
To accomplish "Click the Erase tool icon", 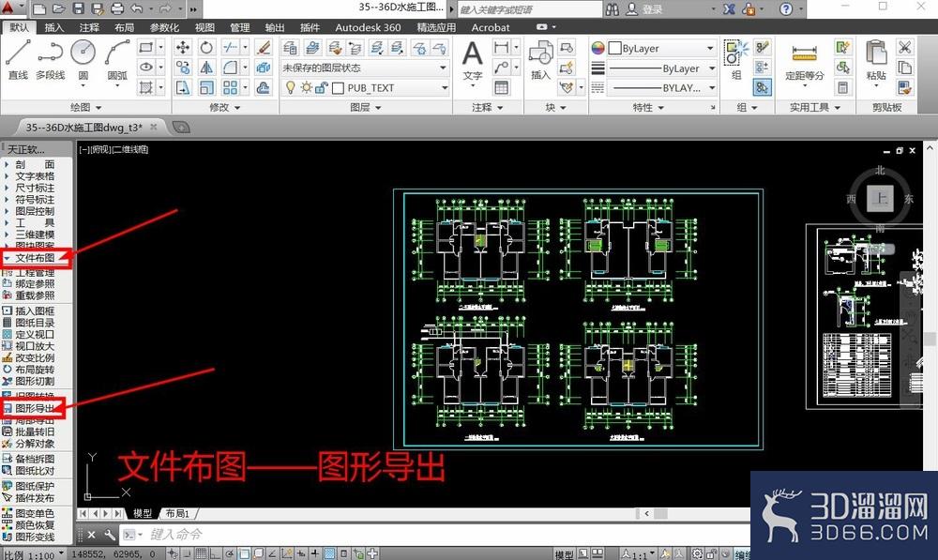I will (x=263, y=47).
